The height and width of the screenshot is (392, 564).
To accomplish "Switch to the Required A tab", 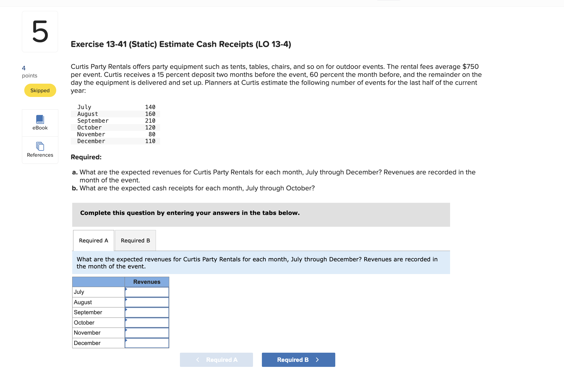I will pos(93,240).
